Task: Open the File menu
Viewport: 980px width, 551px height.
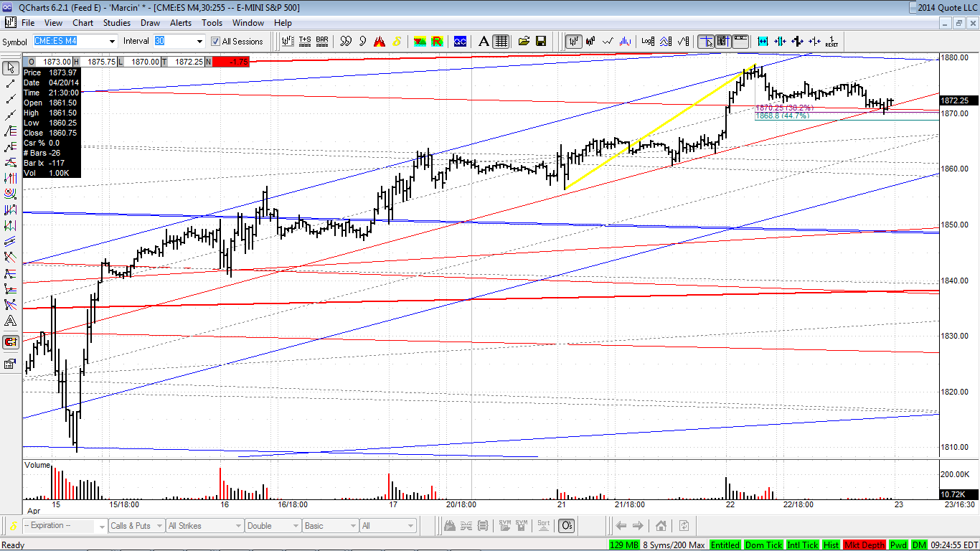Action: (x=28, y=23)
